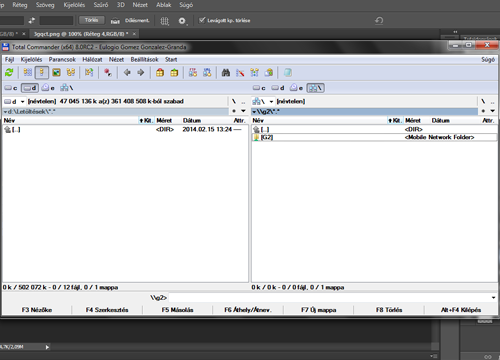Switch to the 3gqct.png document tab
Image resolution: width=500 pixels, height=360 pixels.
[x=81, y=34]
